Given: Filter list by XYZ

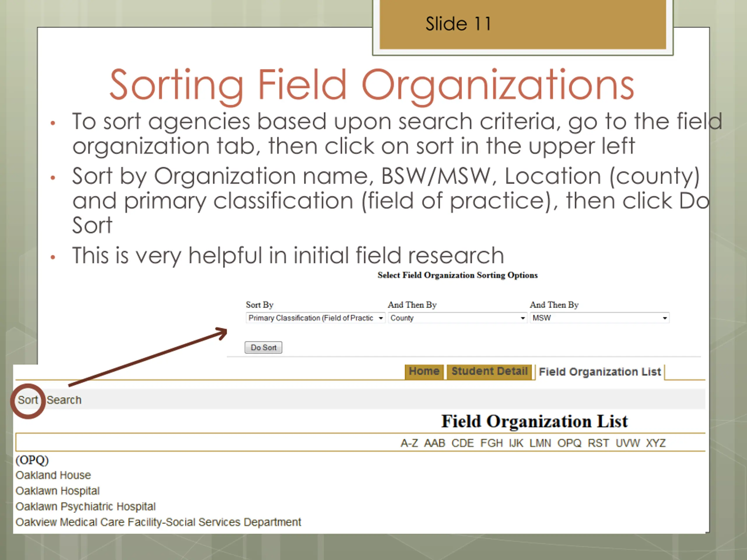Looking at the screenshot, I should click(656, 443).
